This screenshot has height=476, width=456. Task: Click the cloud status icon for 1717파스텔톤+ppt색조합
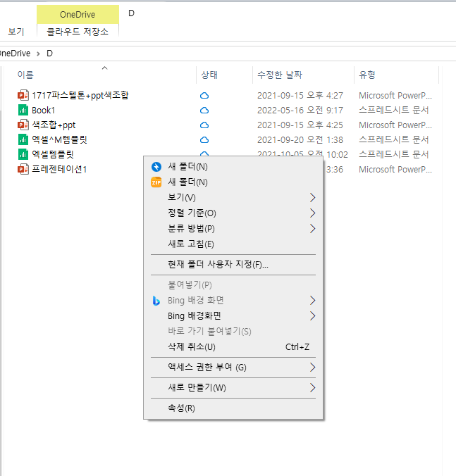[x=204, y=96]
